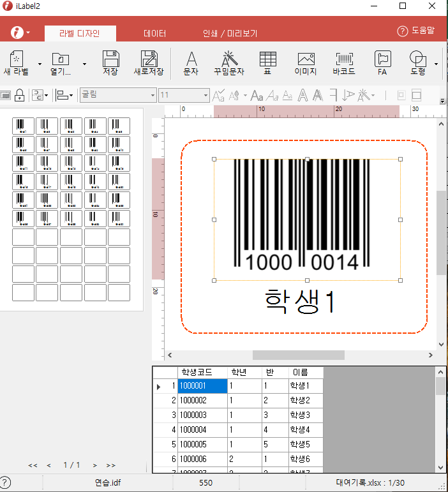
Task: Click the canvas vertical scrollbar thumb
Action: click(442, 233)
